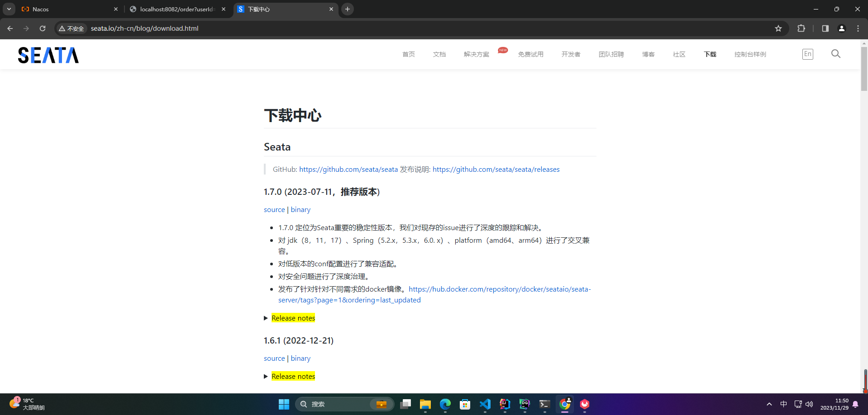Download the 1.7.0 source package
Image resolution: width=868 pixels, height=415 pixels.
pos(274,210)
